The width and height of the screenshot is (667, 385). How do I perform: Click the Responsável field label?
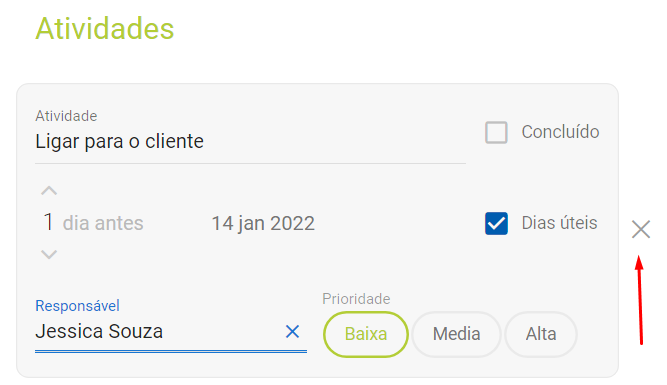pyautogui.click(x=77, y=306)
